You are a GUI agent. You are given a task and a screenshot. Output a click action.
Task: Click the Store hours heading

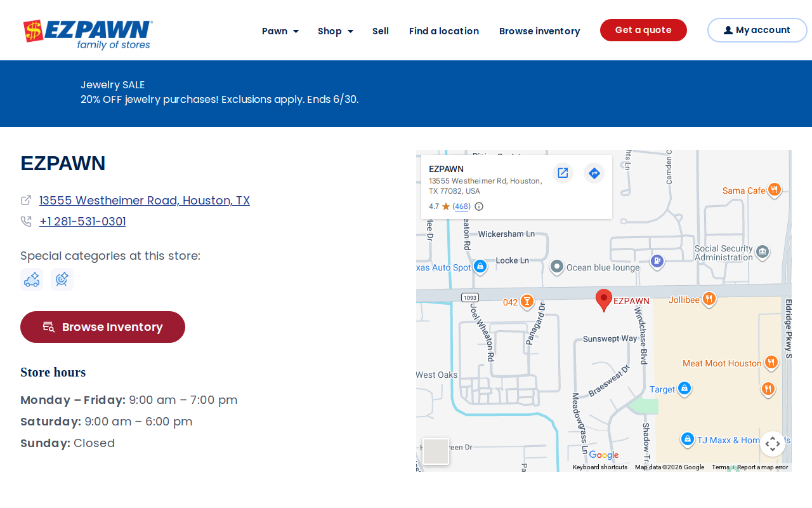point(53,372)
